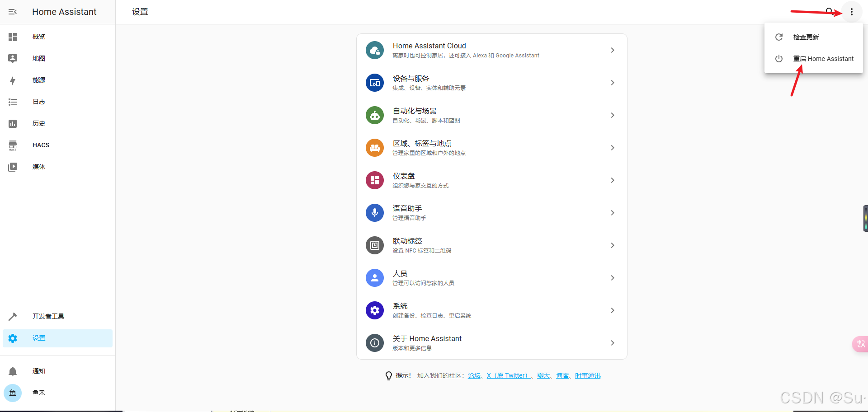Screen dimensions: 868x412
Task: Open the 论坛 community link
Action: click(x=474, y=375)
